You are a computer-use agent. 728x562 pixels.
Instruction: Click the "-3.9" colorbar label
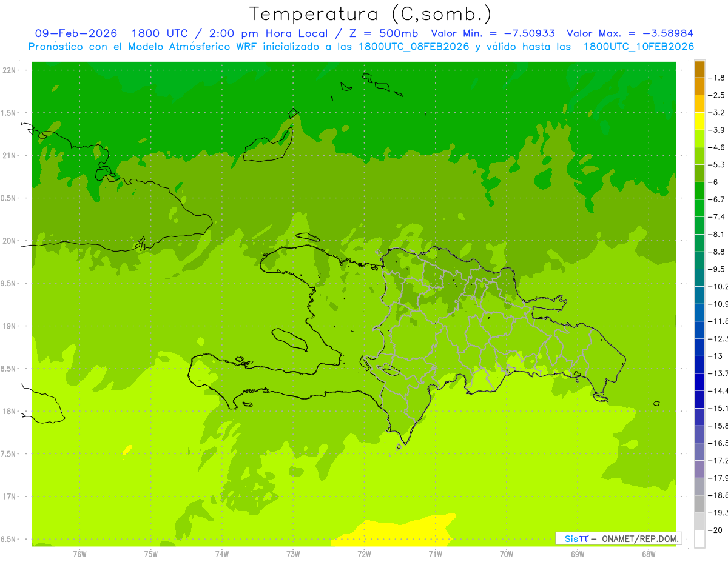pyautogui.click(x=716, y=130)
